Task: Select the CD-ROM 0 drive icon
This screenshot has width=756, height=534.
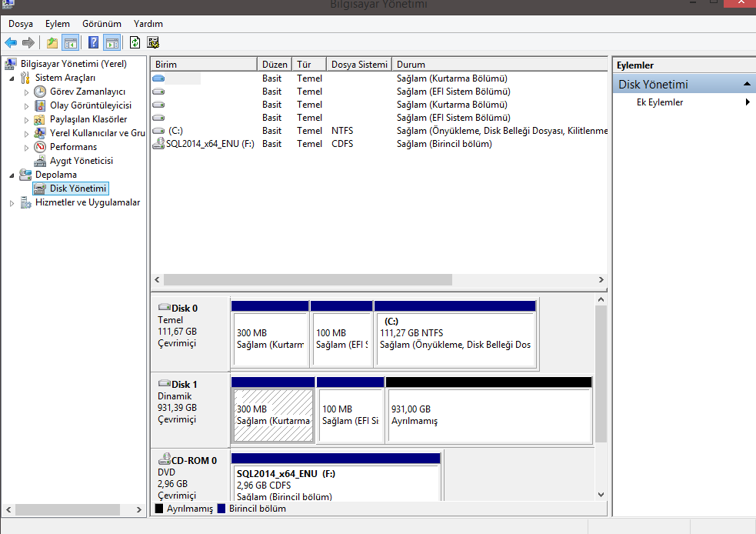Action: pyautogui.click(x=165, y=460)
